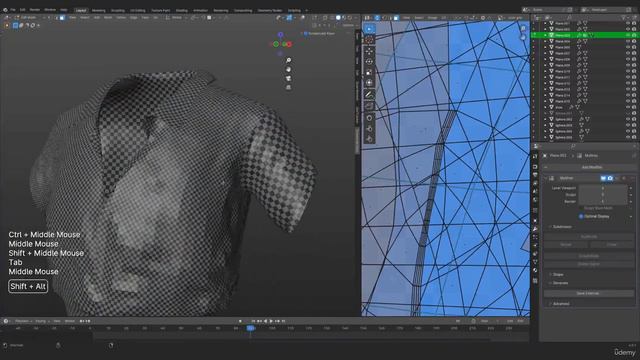Select the Rotate tool in UV editor toolbar
The width and height of the screenshot is (640, 360).
369,62
